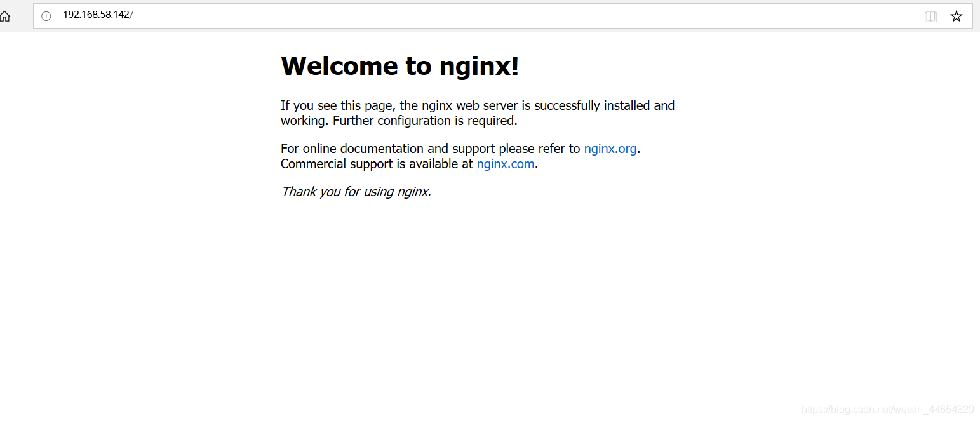View site information icon beside the address
The height and width of the screenshot is (421, 980).
46,17
